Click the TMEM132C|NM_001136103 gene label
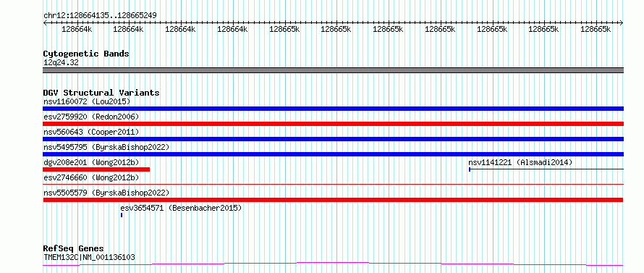 [89, 257]
